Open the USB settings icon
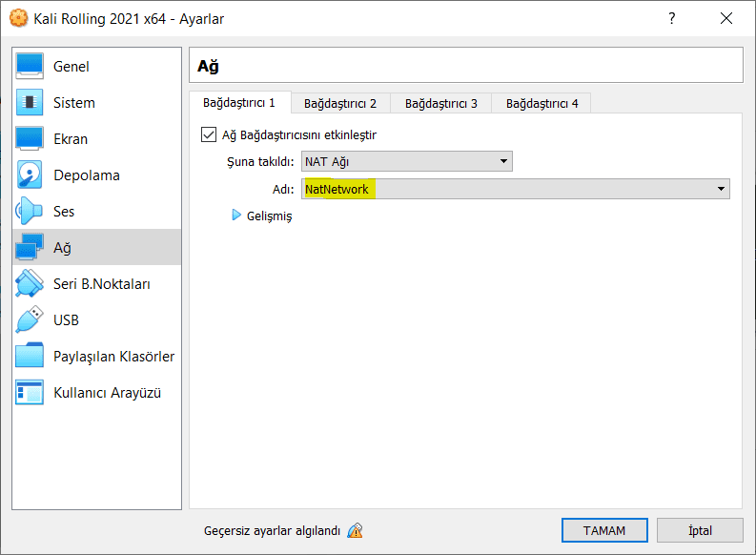Image resolution: width=756 pixels, height=555 pixels. coord(30,320)
